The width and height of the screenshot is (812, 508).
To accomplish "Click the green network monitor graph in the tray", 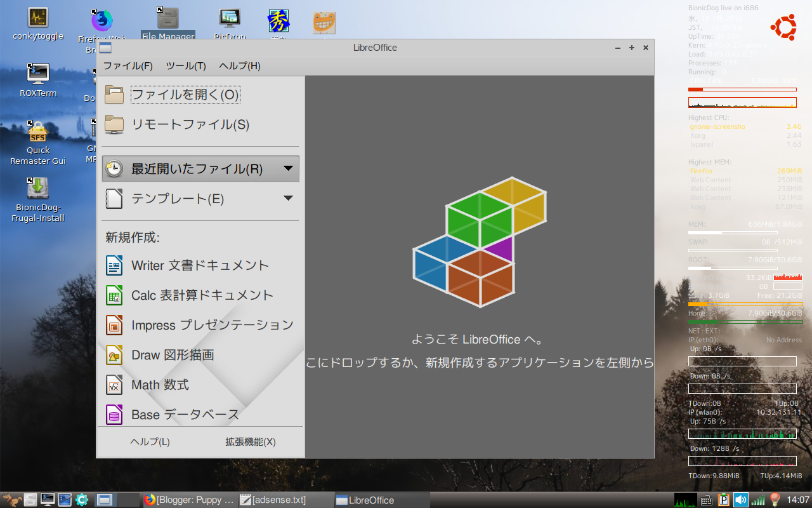I will 685,500.
